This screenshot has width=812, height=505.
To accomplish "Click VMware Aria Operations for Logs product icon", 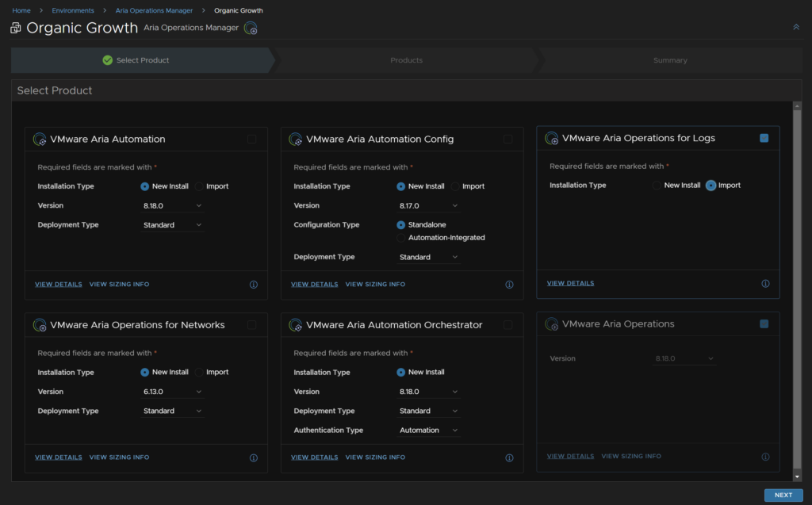I will coord(552,138).
